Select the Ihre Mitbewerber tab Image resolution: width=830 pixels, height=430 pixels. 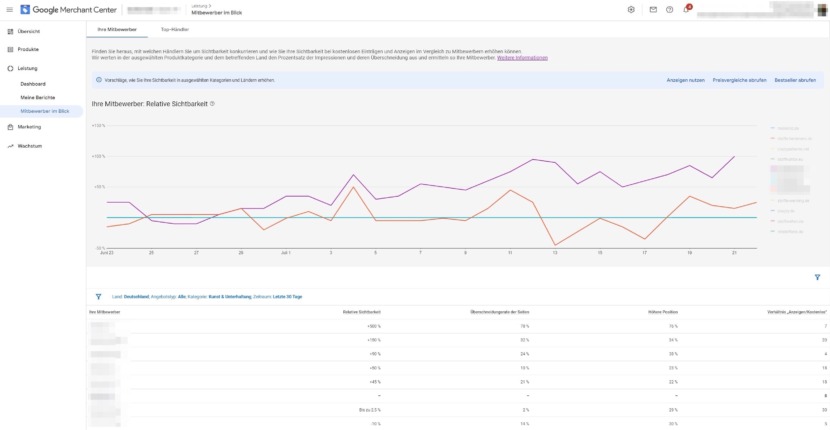pyautogui.click(x=117, y=30)
